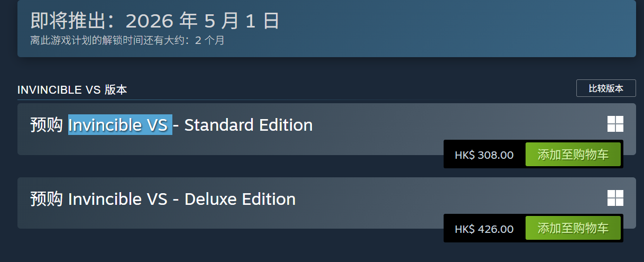Click the unlock time remaining subtitle

[127, 40]
